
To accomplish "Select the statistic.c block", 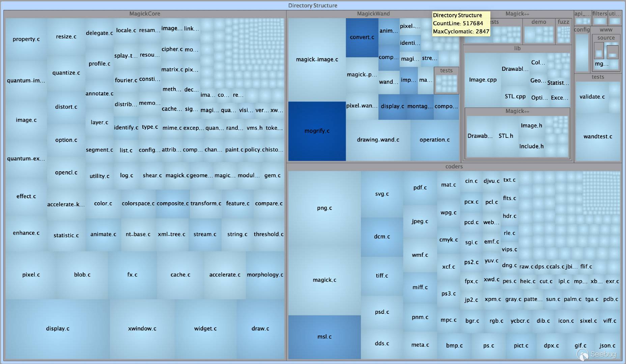I will (66, 236).
